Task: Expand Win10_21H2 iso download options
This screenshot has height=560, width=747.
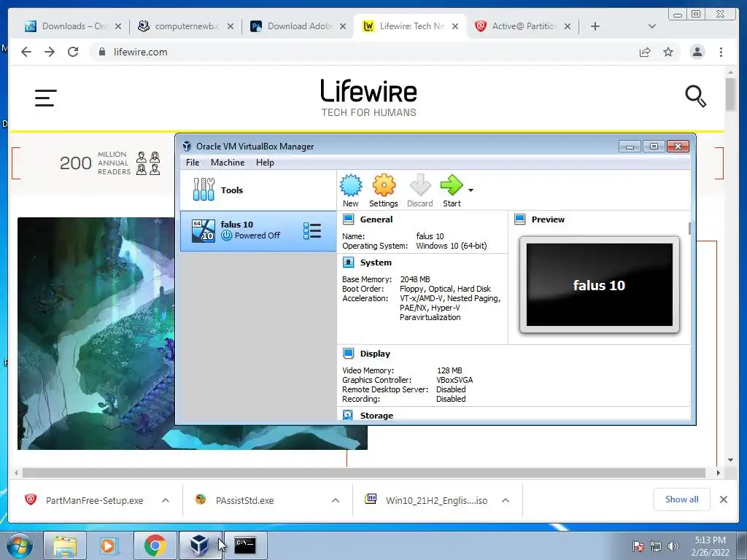Action: tap(506, 500)
